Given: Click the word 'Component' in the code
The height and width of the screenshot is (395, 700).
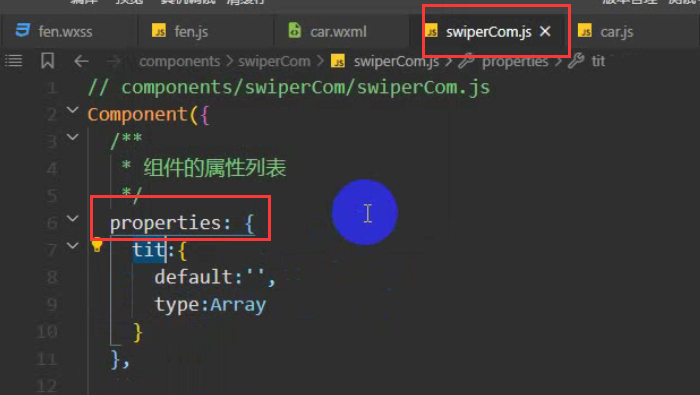Looking at the screenshot, I should point(138,115).
